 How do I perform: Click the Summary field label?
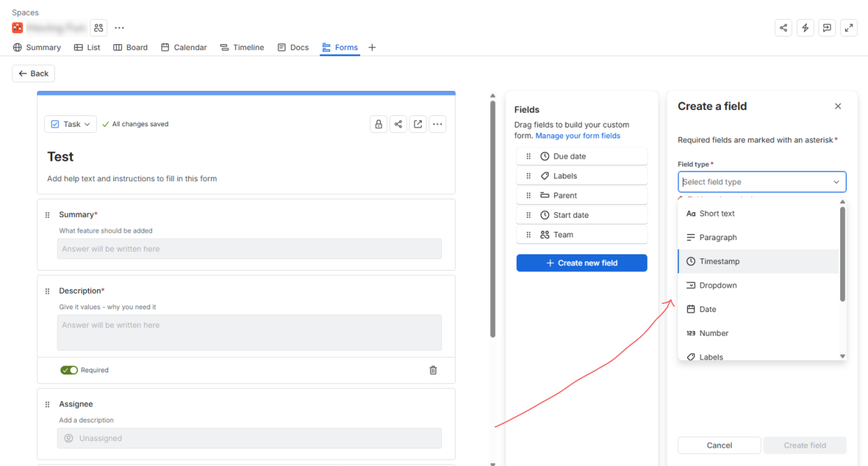pos(78,215)
